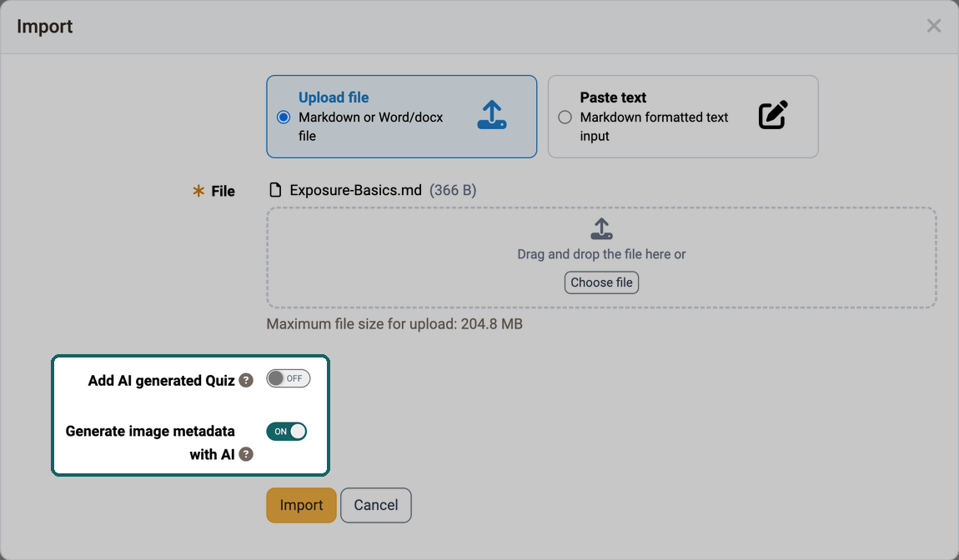
Task: Click the Markdown formatted text input description
Action: 655,127
